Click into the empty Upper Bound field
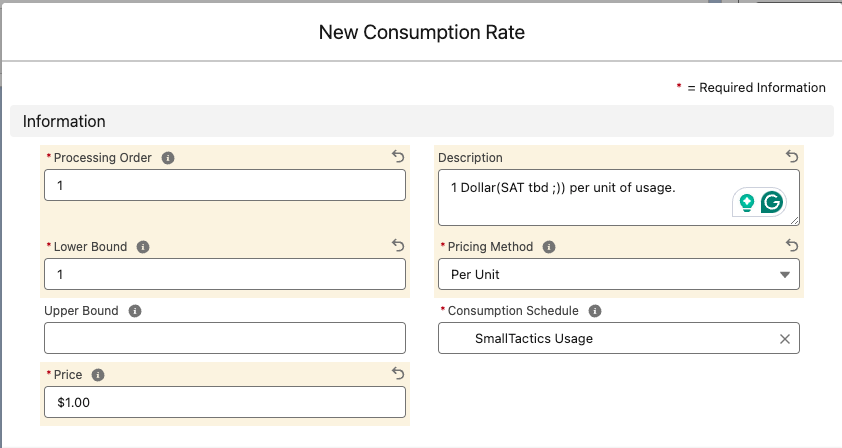842x448 pixels. (x=224, y=338)
